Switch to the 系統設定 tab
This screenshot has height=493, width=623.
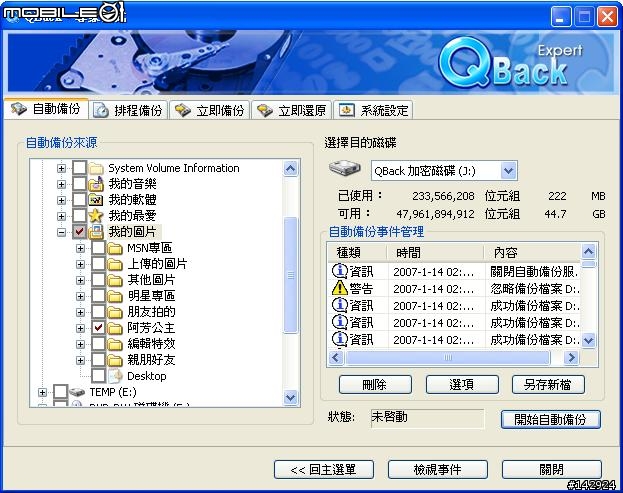[x=373, y=110]
